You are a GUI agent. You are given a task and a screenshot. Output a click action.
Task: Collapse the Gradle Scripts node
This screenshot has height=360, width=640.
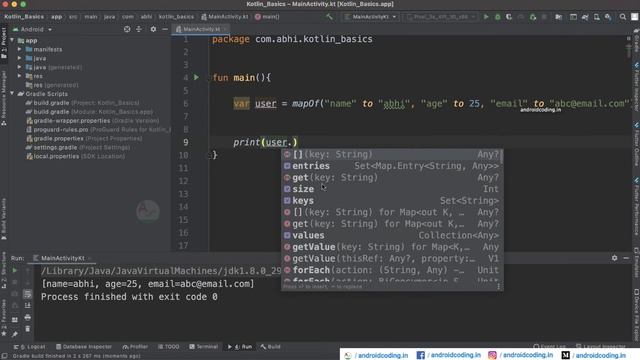[x=12, y=94]
